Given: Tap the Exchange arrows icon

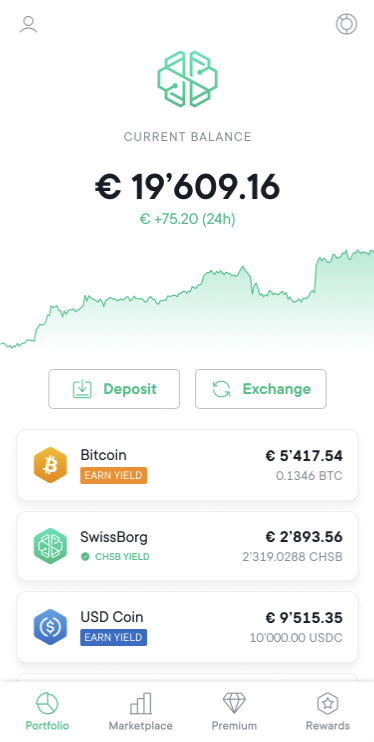Looking at the screenshot, I should coord(221,389).
